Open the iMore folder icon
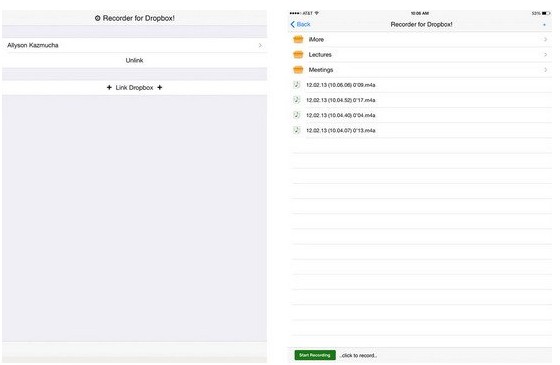This screenshot has width=560, height=365. tap(298, 39)
